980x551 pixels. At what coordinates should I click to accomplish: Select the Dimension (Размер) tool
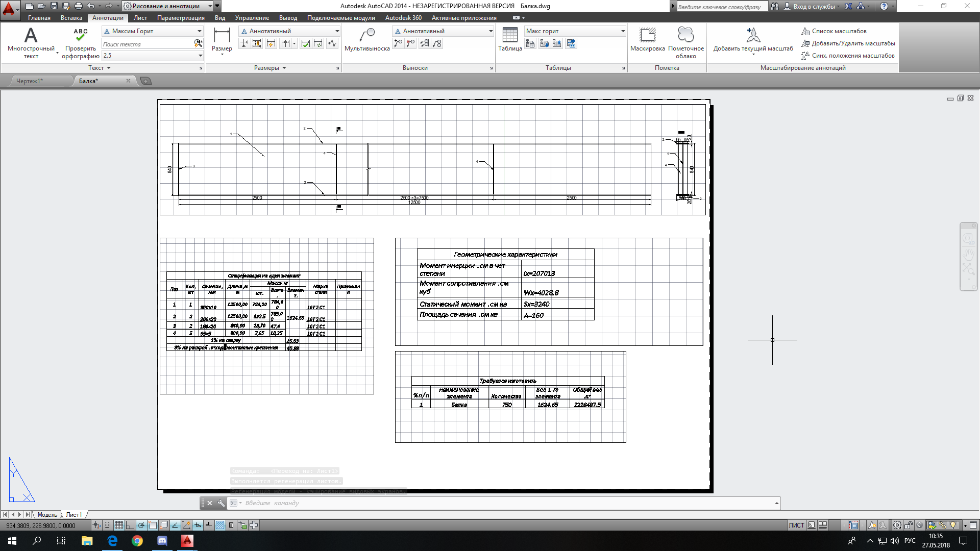[x=222, y=35]
